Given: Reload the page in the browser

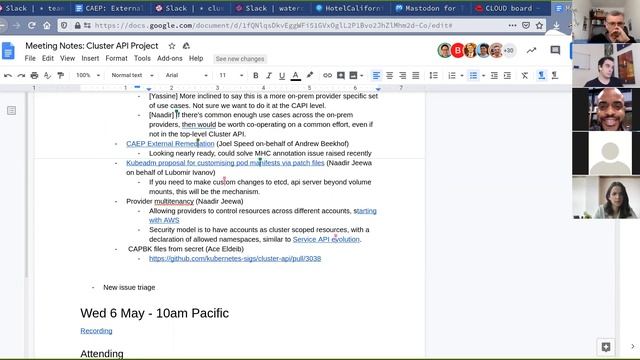Looking at the screenshot, I should click(x=31, y=25).
